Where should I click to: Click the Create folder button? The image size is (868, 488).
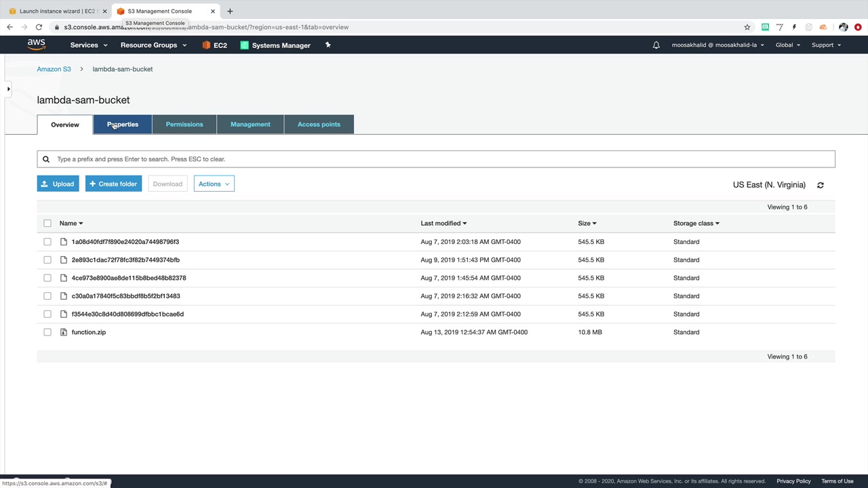(113, 184)
